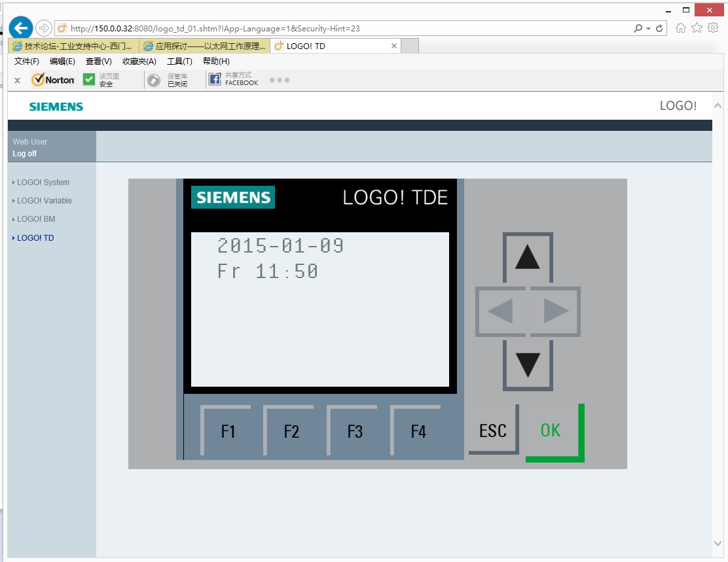Open the 帮助(H) menu
728x562 pixels.
point(216,61)
